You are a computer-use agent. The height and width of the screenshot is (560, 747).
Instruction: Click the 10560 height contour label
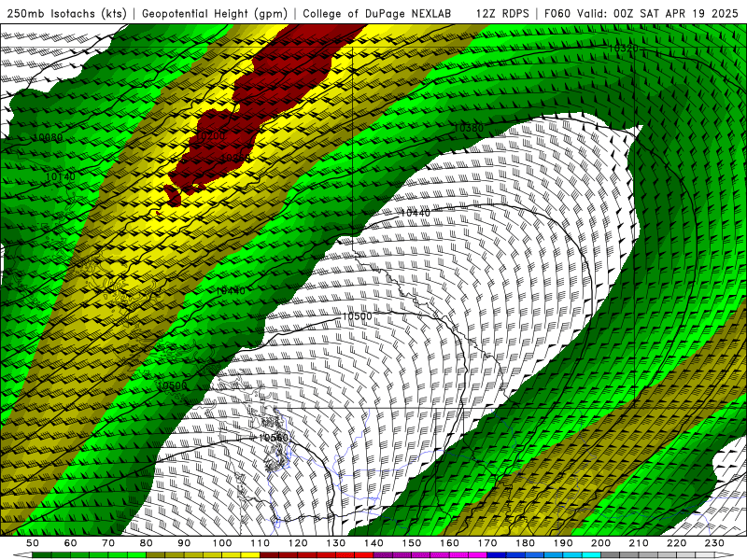(274, 437)
